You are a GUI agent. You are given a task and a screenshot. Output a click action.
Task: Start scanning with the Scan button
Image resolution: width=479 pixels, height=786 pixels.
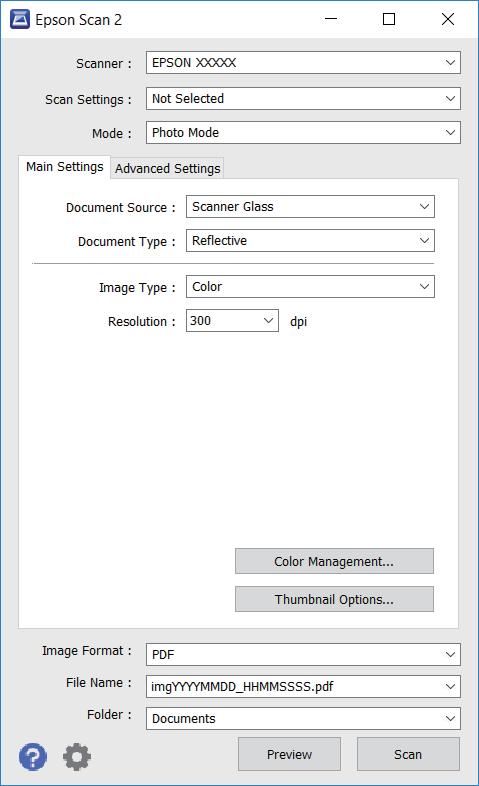(x=408, y=754)
